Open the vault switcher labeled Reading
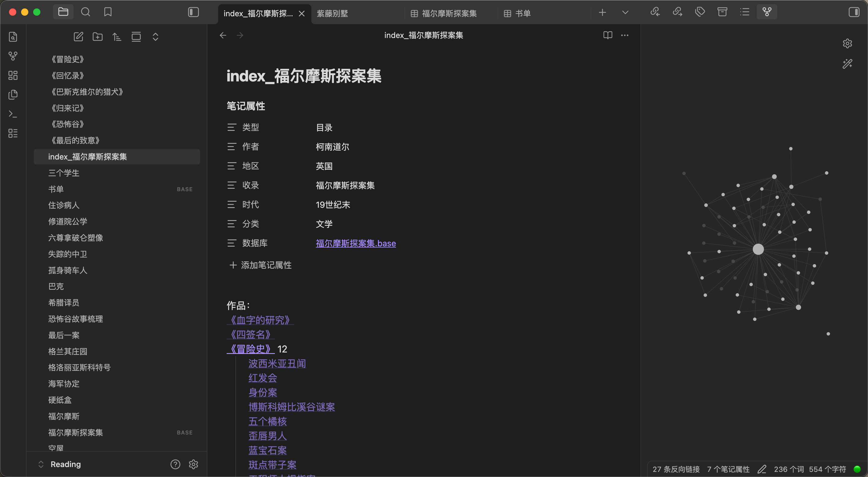The height and width of the screenshot is (477, 868). point(61,464)
